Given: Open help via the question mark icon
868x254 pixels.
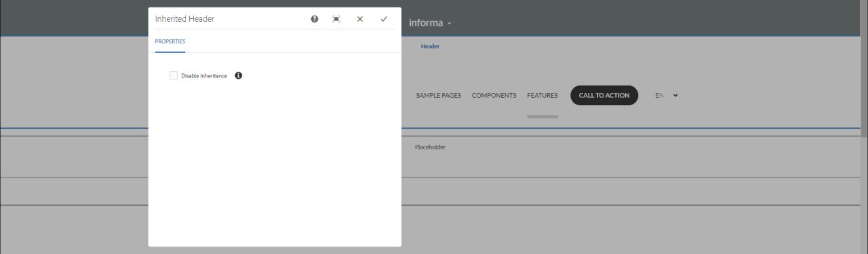Looking at the screenshot, I should coord(315,19).
